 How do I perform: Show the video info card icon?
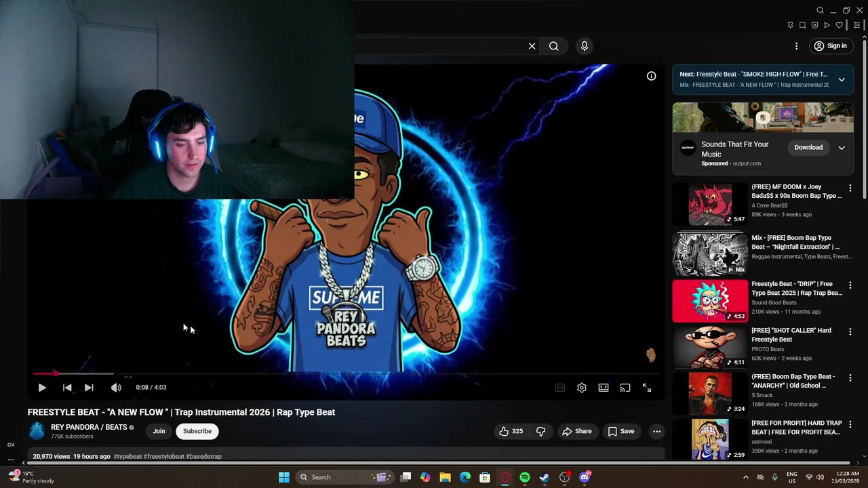651,76
